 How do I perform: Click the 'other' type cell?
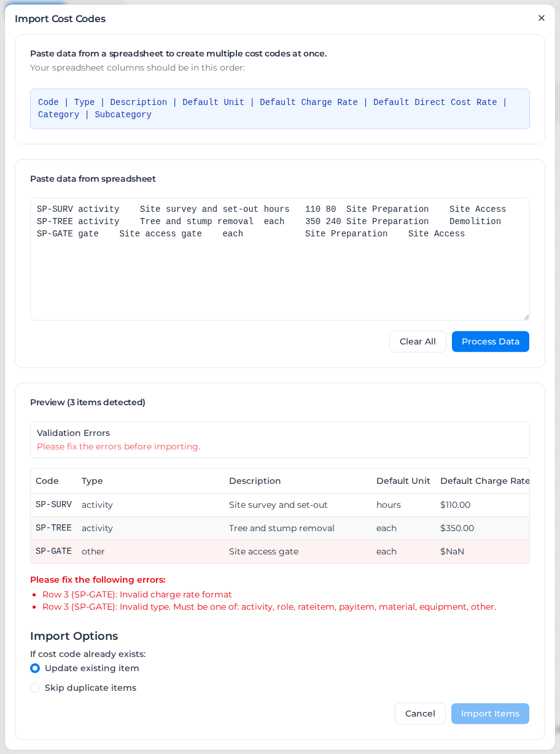point(93,551)
